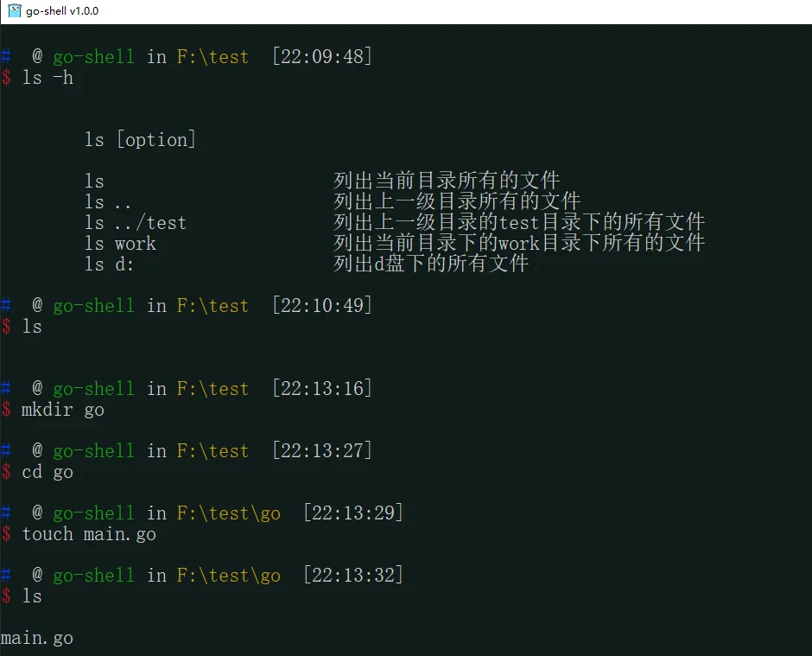Click the 'ls d:' help example

[x=110, y=264]
